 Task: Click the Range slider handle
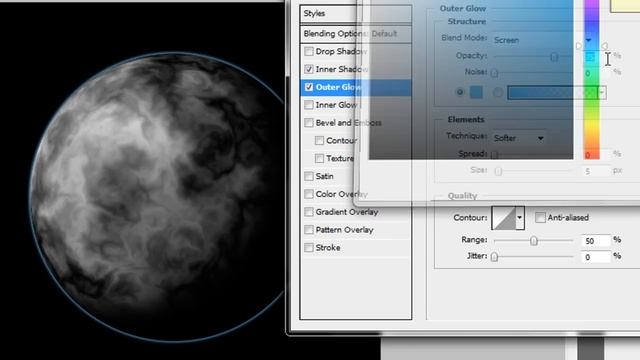[533, 241]
